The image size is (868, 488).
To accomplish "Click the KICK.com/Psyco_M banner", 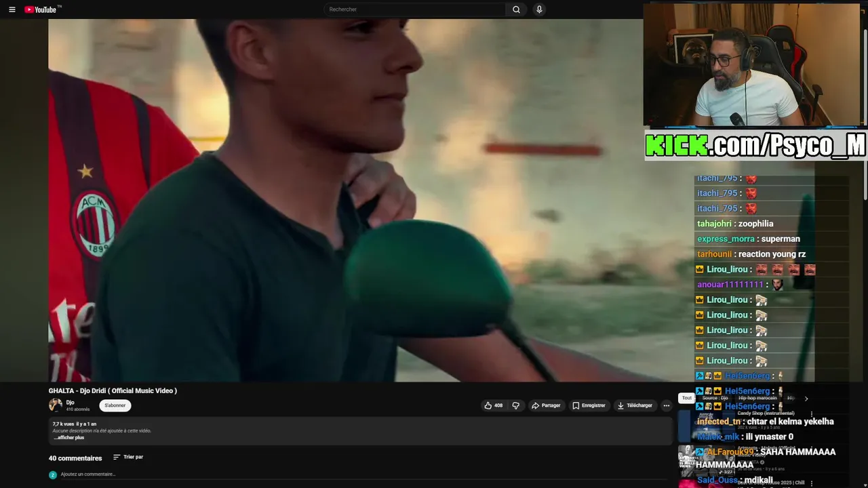I will pos(756,145).
